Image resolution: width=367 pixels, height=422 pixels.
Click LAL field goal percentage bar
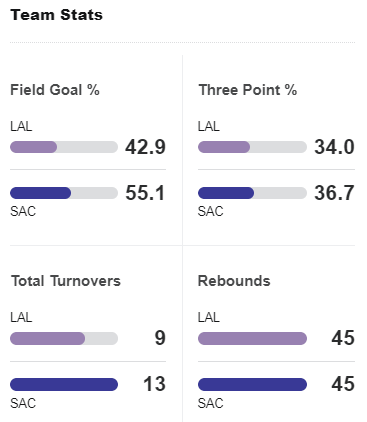[64, 147]
